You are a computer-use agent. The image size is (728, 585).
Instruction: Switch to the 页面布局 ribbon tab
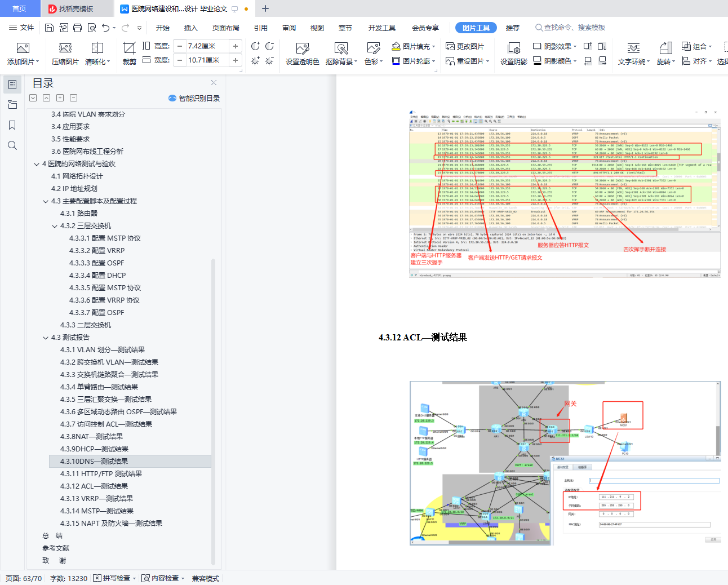(226, 28)
